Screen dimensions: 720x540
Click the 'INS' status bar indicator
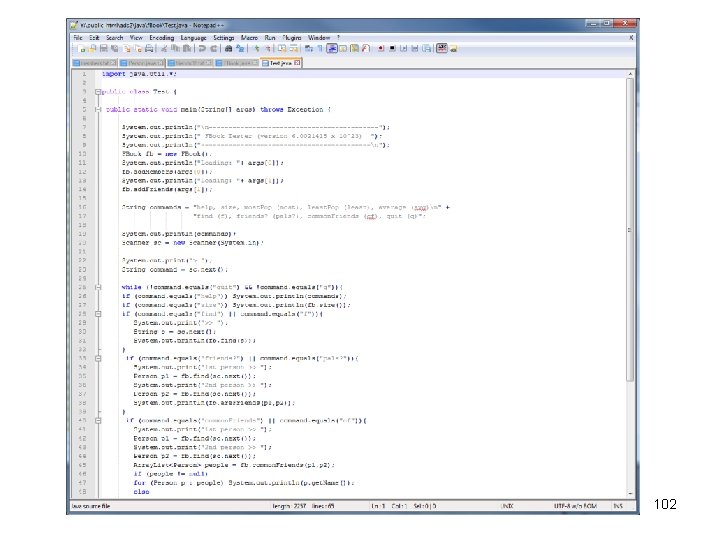tap(618, 506)
